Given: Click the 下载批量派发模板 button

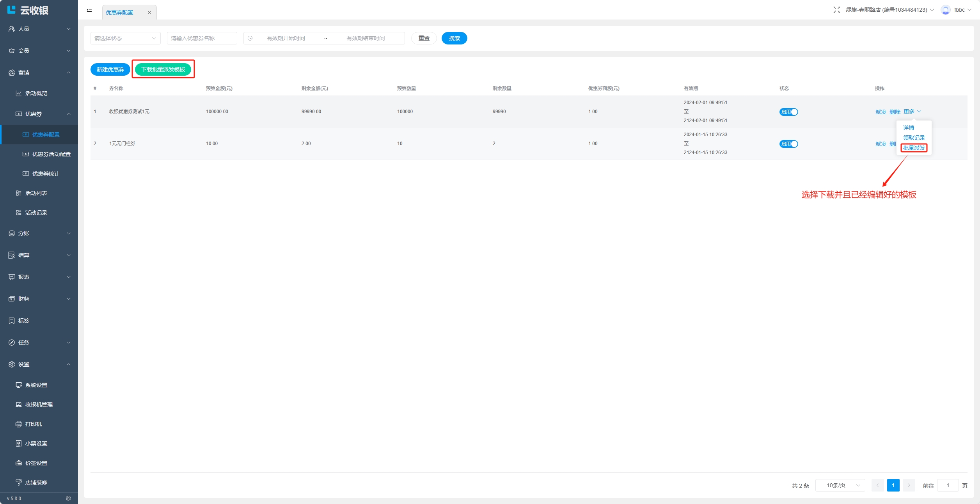Looking at the screenshot, I should click(163, 69).
